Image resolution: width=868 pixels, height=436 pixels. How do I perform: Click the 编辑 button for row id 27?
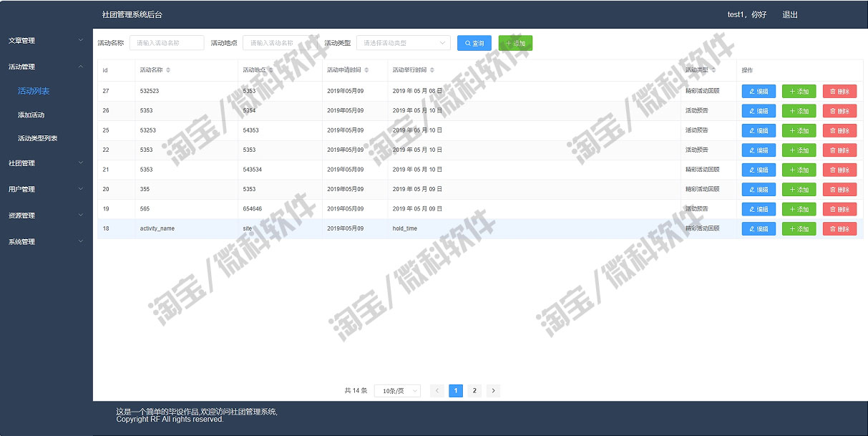click(x=759, y=92)
